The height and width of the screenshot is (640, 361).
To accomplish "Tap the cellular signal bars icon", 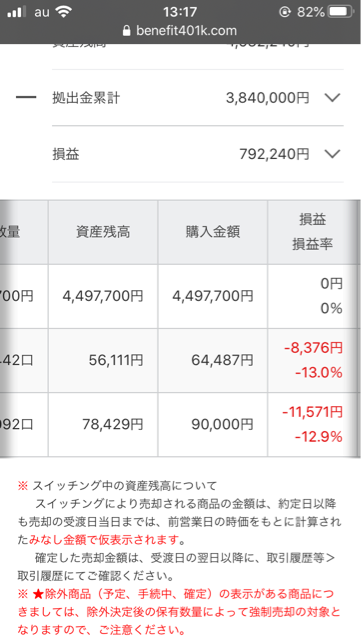I will [17, 12].
